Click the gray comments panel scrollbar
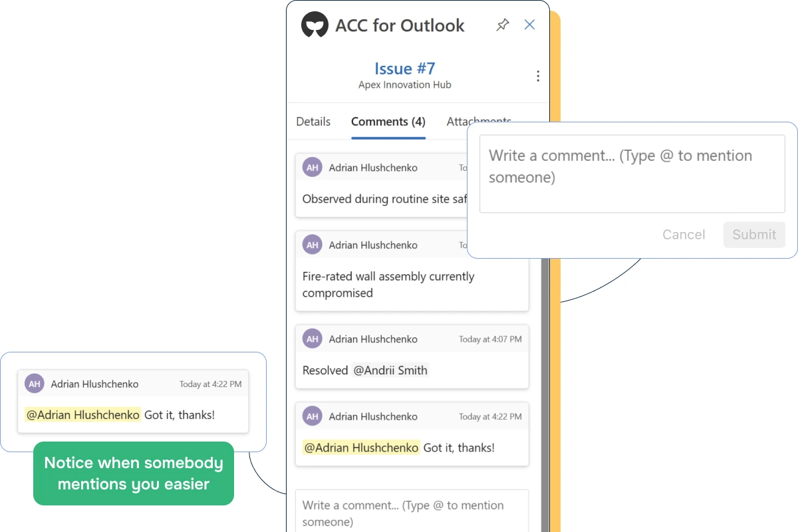This screenshot has width=798, height=532. click(545, 395)
